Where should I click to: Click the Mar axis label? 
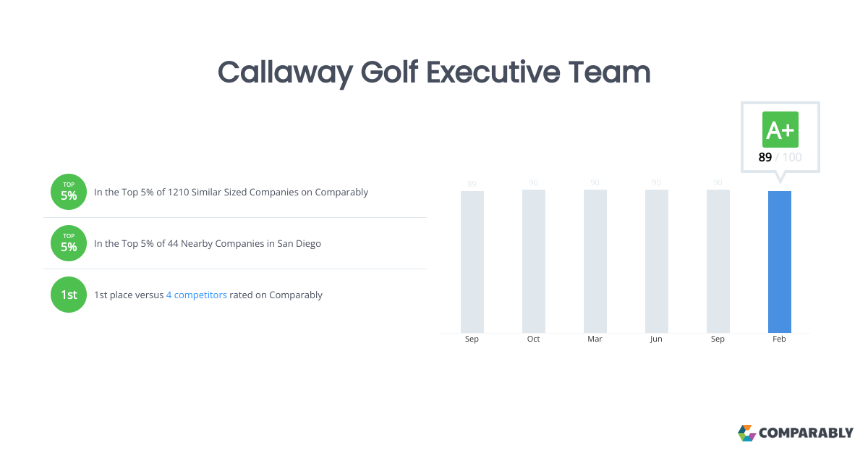click(x=595, y=339)
